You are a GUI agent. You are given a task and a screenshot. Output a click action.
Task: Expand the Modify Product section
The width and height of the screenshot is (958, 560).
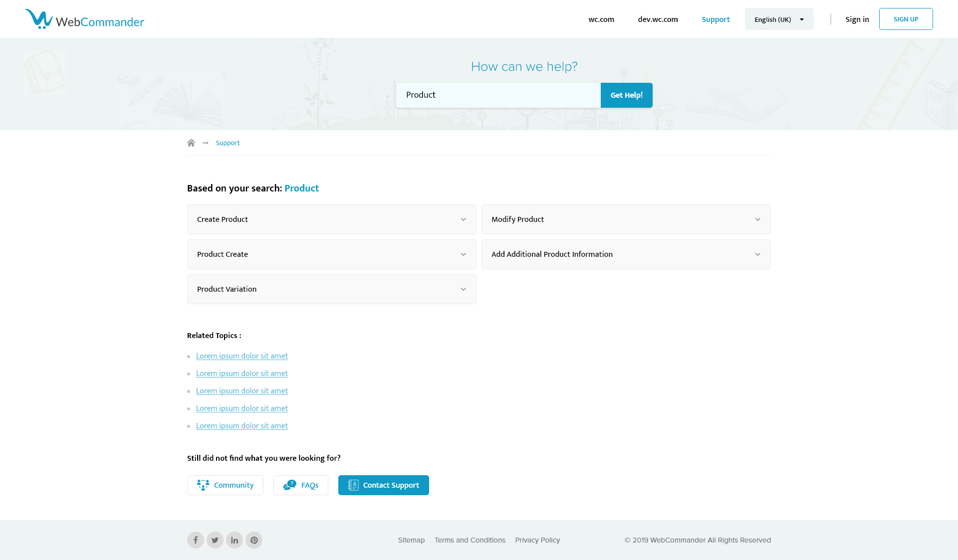pyautogui.click(x=626, y=219)
